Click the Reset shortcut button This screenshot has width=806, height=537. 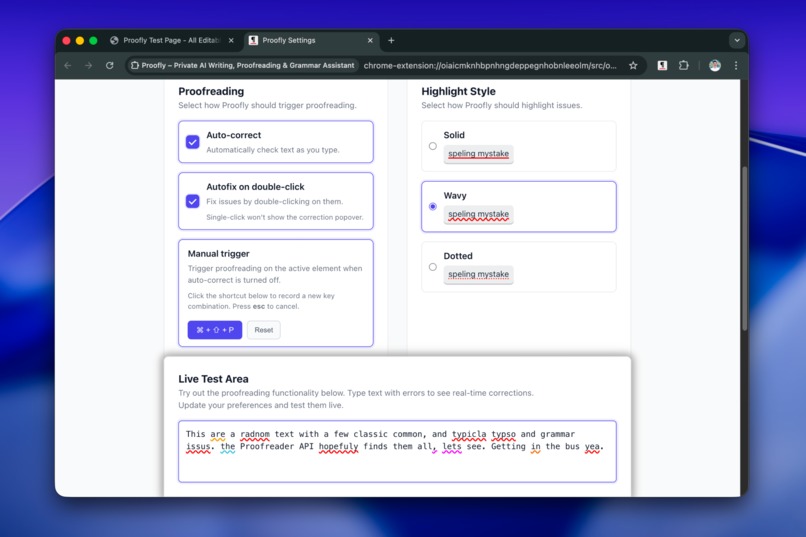pos(264,330)
